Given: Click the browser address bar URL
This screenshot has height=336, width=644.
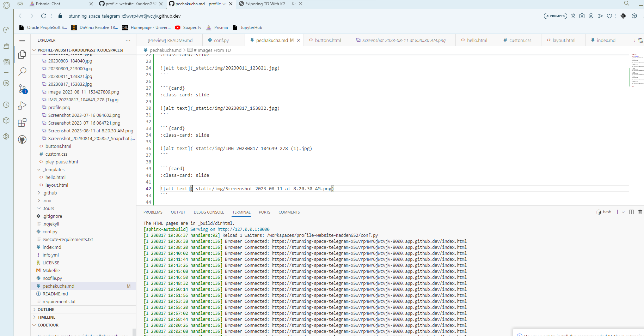Looking at the screenshot, I should tap(125, 16).
